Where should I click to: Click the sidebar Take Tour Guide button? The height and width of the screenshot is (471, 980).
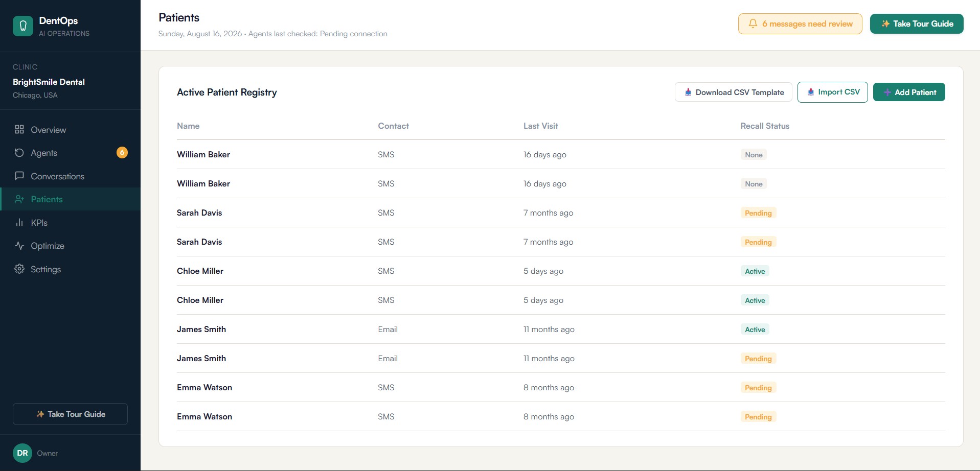coord(70,414)
